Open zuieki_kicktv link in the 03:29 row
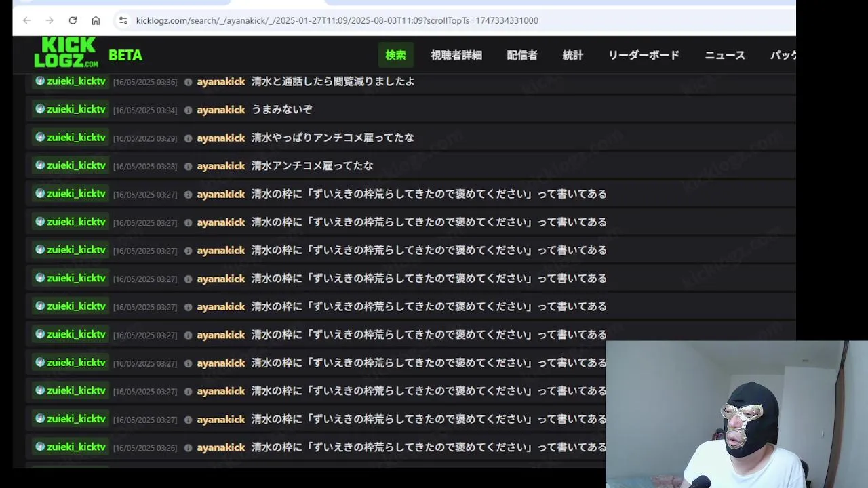Screen dimensions: 868x488 pos(76,138)
